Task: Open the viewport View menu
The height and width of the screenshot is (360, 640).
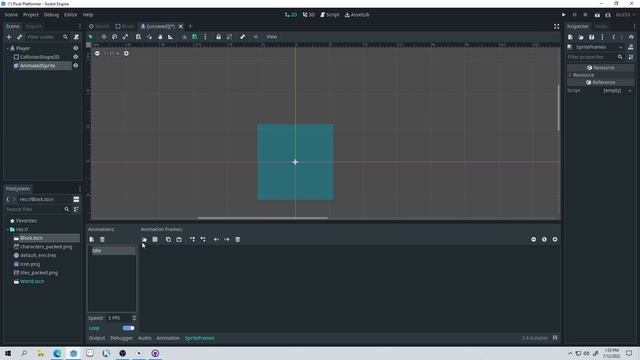Action: 271,37
